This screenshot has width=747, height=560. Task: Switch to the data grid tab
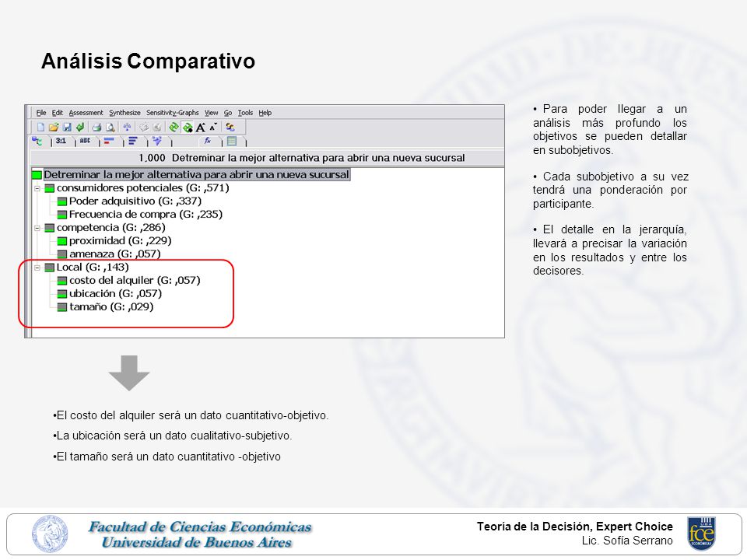pos(232,141)
